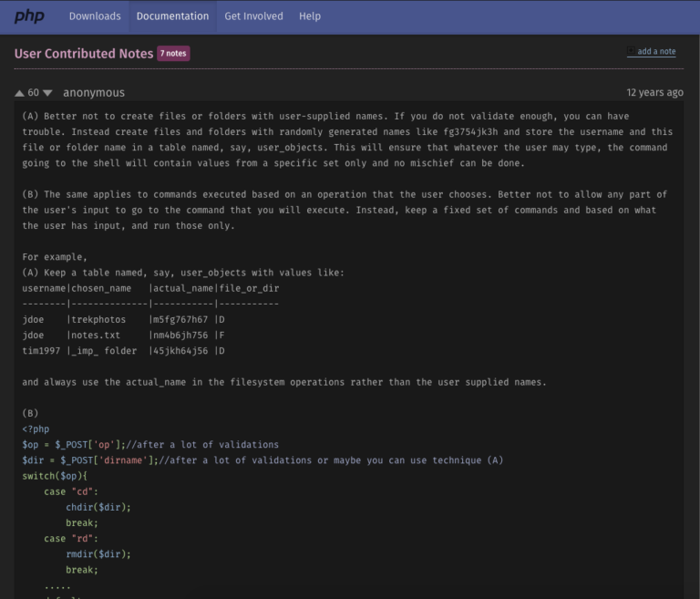Click the vote count showing 60
Screen dimensions: 700x599
(34, 93)
